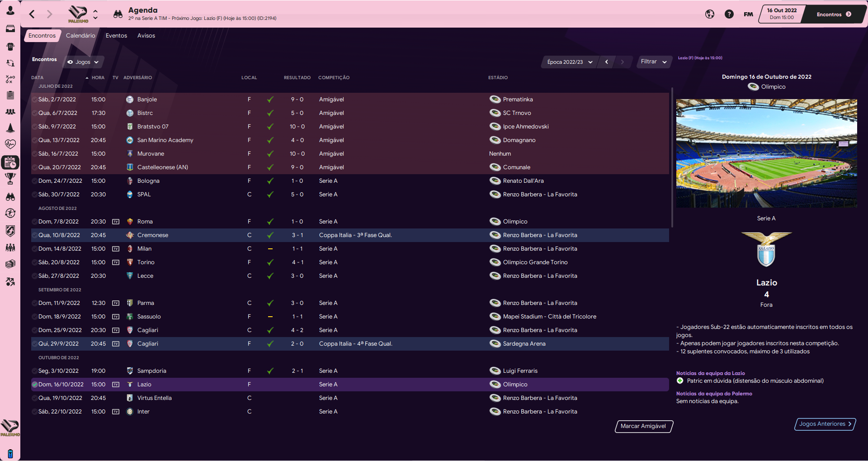Open the Medical Centre heart icon
This screenshot has width=868, height=461.
pyautogui.click(x=10, y=144)
